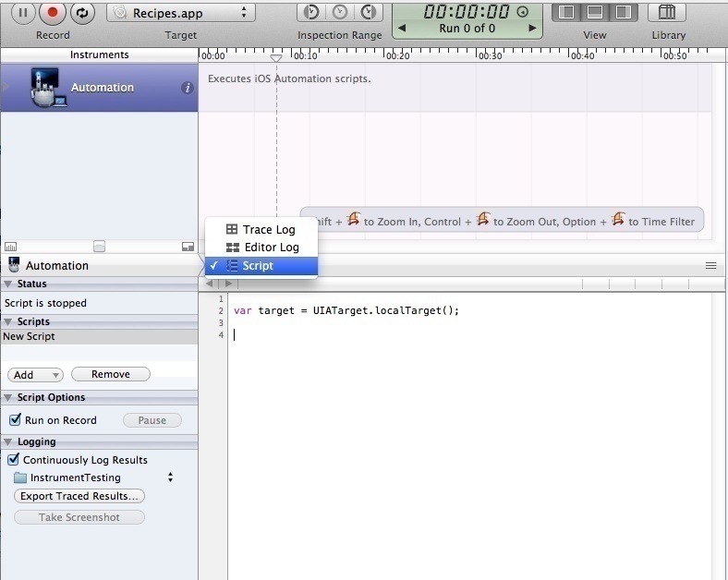This screenshot has width=728, height=580.
Task: Collapse the Logging section
Action: [8, 441]
